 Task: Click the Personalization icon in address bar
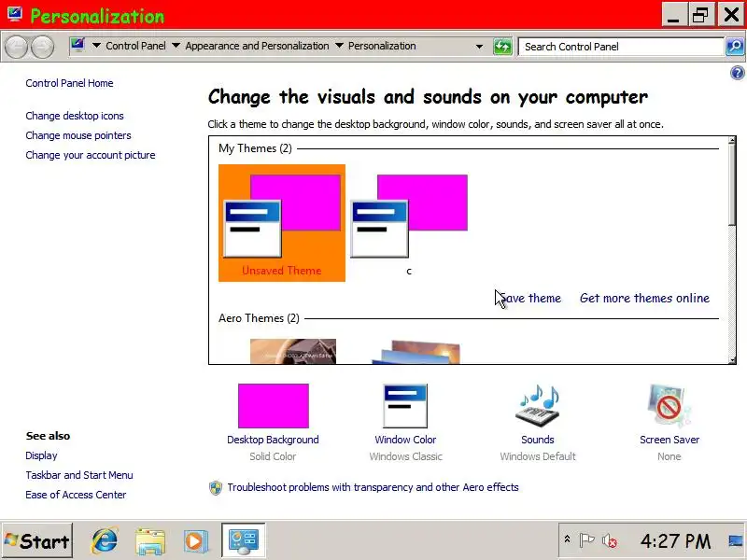point(78,46)
